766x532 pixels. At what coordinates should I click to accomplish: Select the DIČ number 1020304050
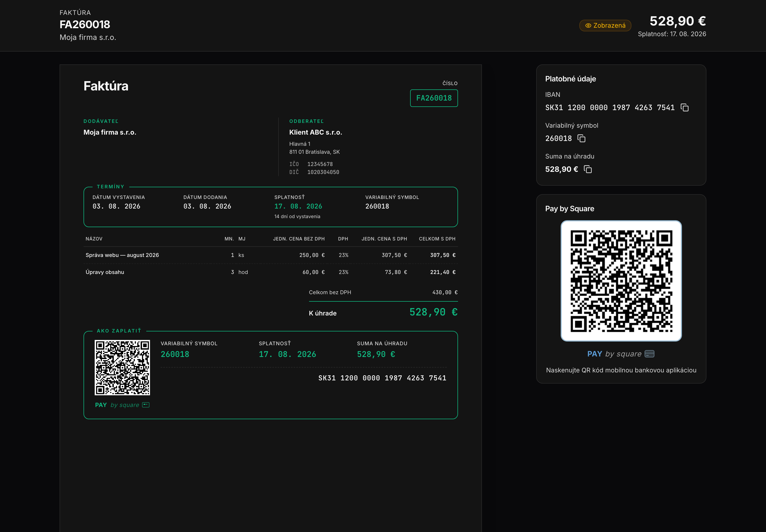pyautogui.click(x=323, y=172)
